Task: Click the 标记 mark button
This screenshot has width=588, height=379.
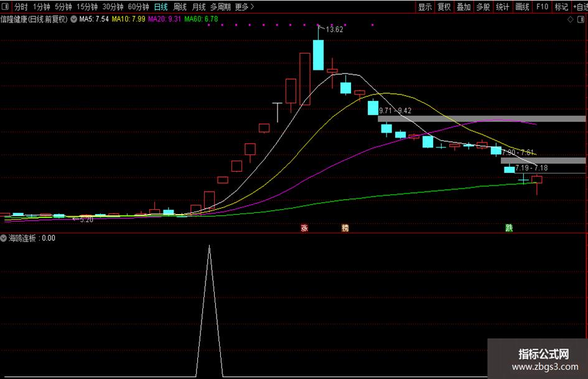Action: [x=561, y=7]
